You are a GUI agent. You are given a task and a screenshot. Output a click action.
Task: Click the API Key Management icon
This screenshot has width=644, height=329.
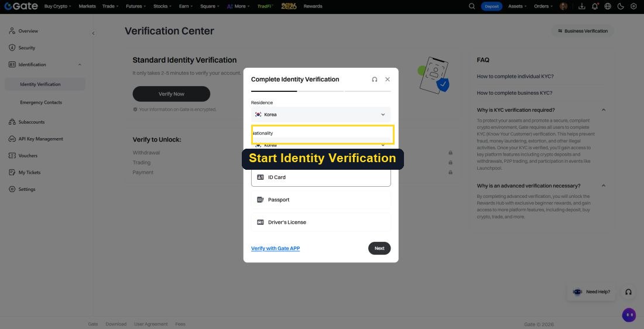point(12,139)
